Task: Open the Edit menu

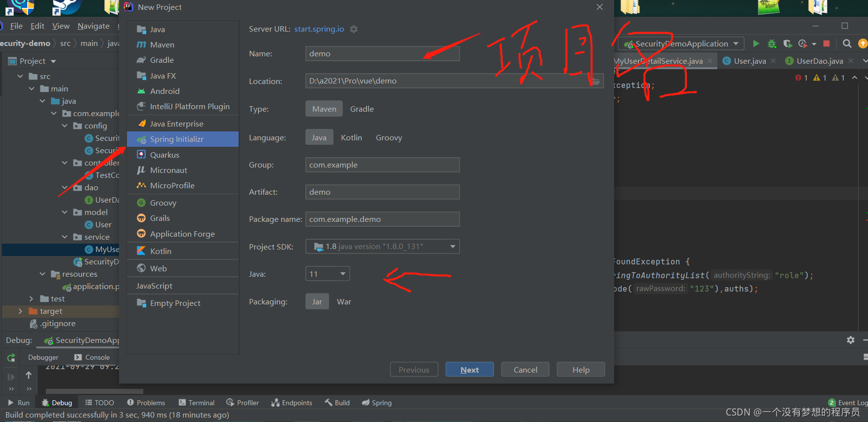Action: [x=37, y=26]
